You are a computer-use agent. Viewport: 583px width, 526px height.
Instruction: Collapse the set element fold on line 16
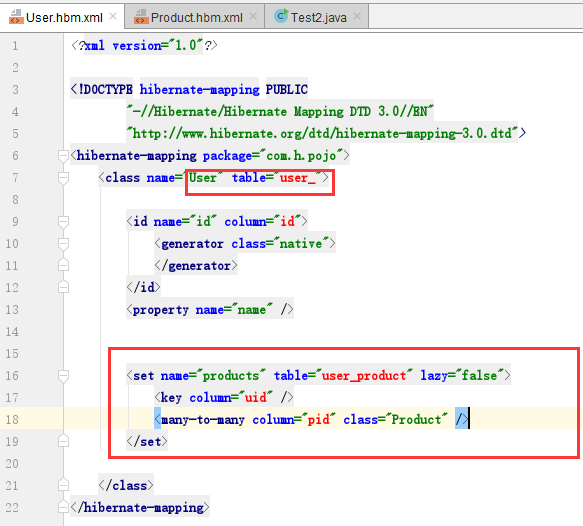[x=64, y=376]
